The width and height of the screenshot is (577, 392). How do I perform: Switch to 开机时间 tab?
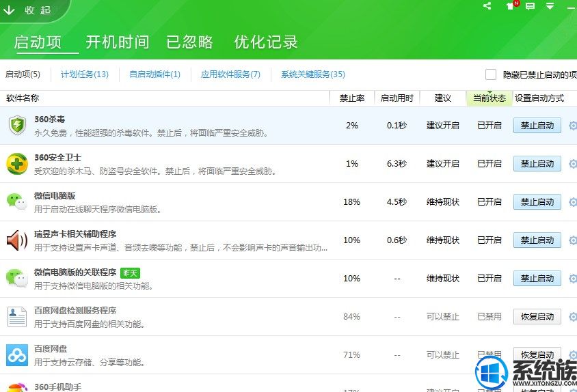(118, 42)
